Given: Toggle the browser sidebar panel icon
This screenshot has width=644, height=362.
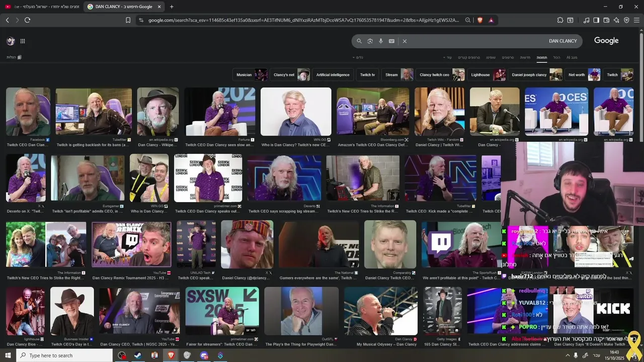Looking at the screenshot, I should pos(596,20).
